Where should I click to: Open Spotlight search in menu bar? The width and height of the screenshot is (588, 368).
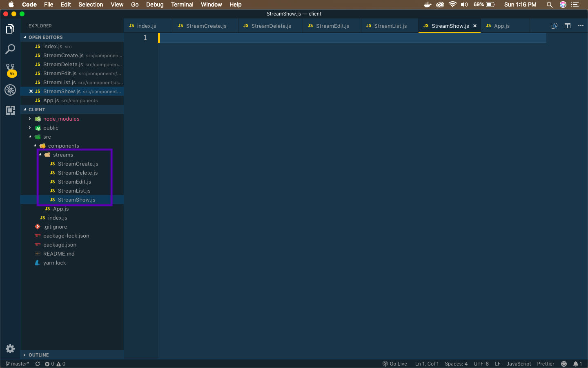(550, 4)
